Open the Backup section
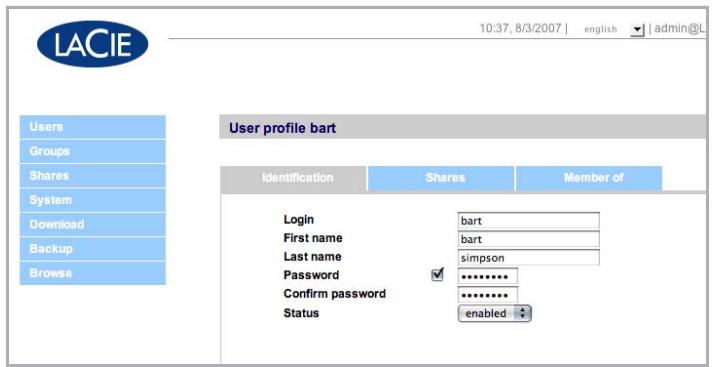Image resolution: width=712 pixels, height=367 pixels. pyautogui.click(x=93, y=249)
